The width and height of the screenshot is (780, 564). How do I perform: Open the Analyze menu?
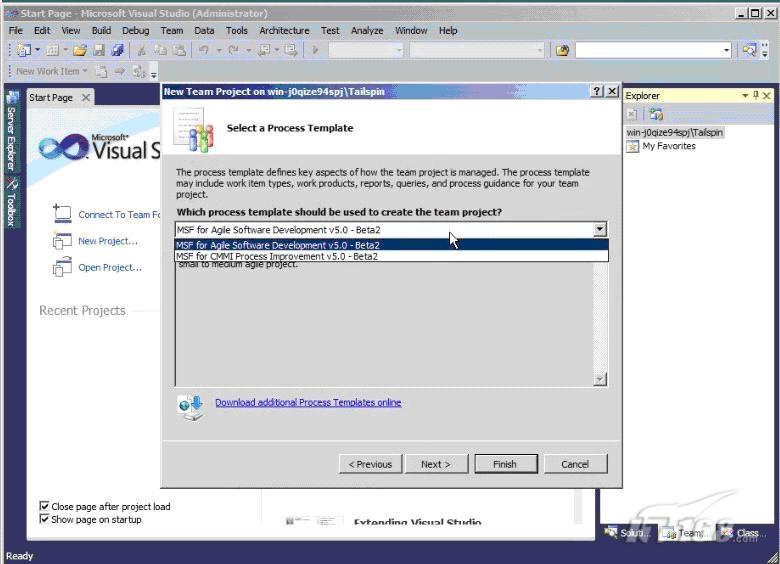[367, 30]
